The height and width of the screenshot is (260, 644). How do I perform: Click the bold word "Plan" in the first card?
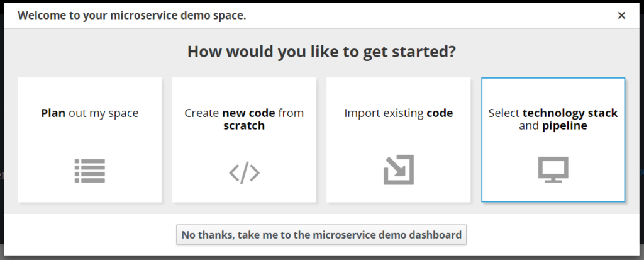tap(53, 113)
